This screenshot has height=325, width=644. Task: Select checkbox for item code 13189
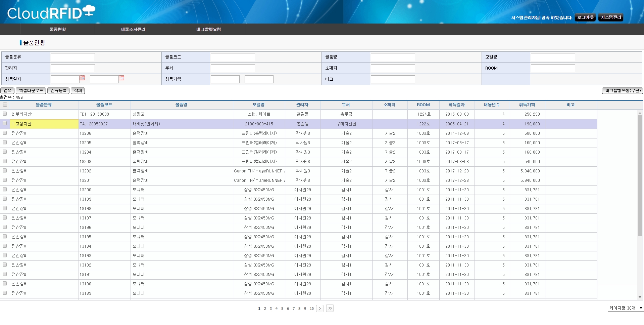(x=5, y=293)
